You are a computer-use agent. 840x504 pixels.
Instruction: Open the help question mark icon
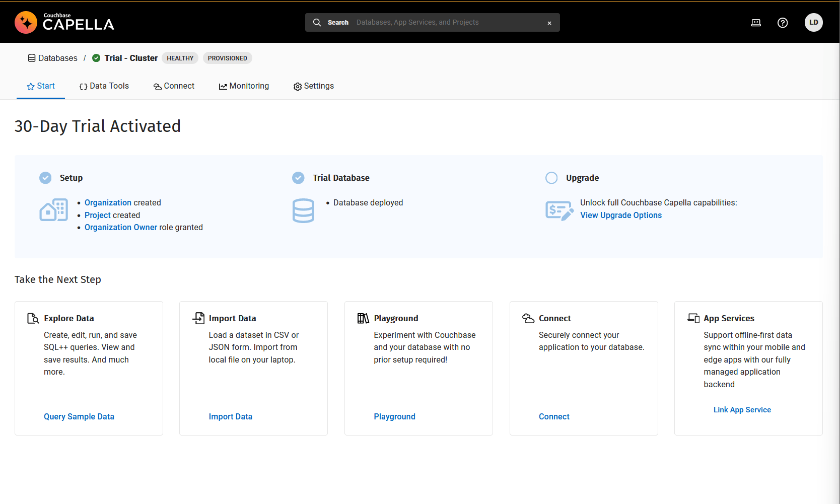pos(783,23)
